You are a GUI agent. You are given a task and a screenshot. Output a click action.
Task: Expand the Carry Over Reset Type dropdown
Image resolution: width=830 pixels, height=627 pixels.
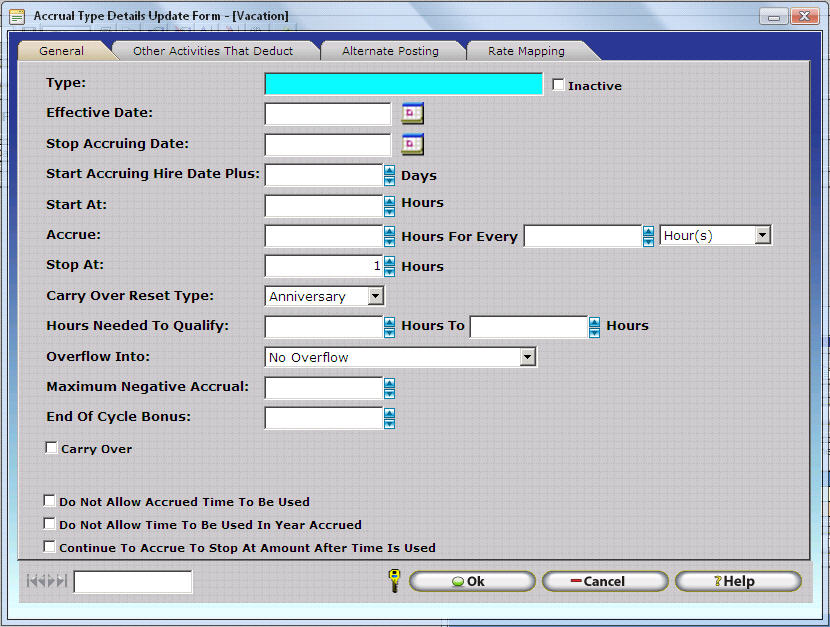pyautogui.click(x=375, y=297)
